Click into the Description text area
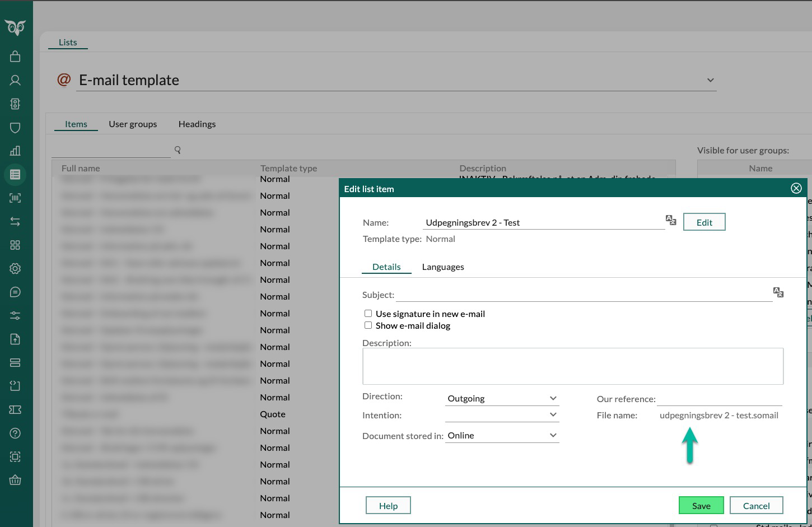 click(x=573, y=366)
